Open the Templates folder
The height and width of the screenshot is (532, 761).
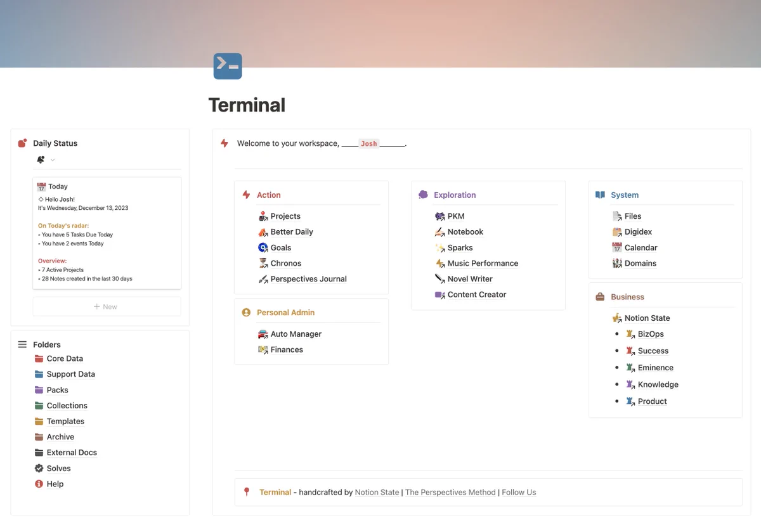pos(65,422)
